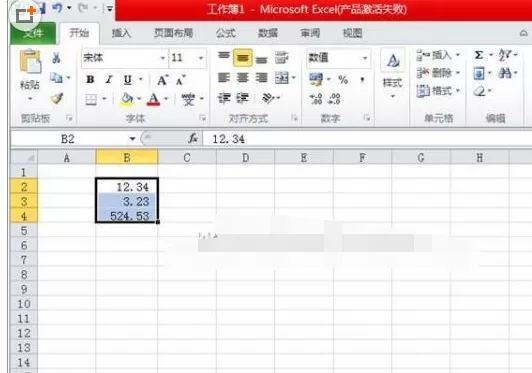Align text right

point(261,78)
